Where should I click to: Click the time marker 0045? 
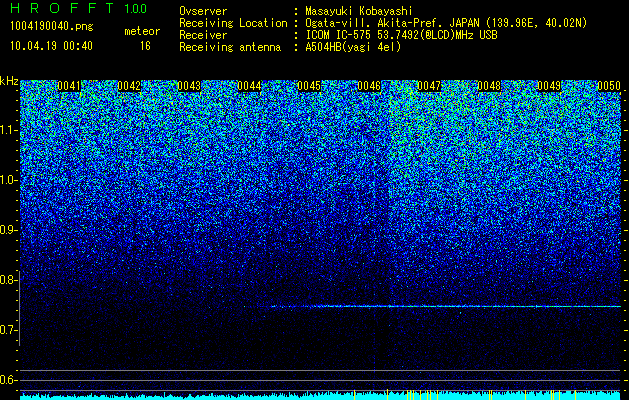point(309,86)
